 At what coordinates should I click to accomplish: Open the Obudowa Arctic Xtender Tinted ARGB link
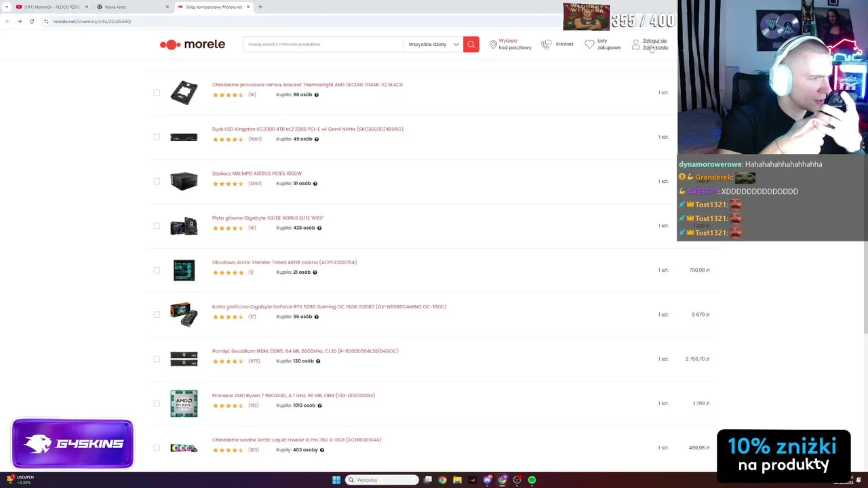(x=284, y=262)
